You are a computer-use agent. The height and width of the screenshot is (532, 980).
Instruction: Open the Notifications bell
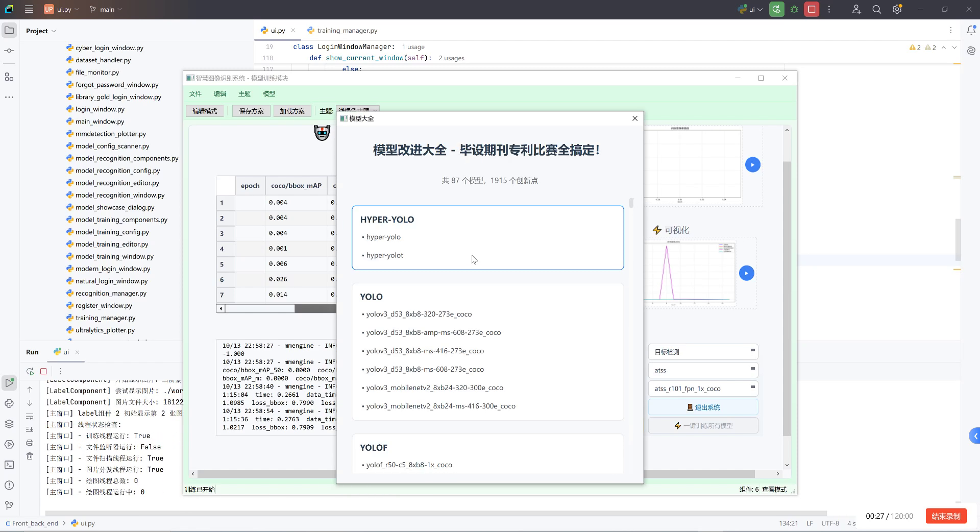971,31
